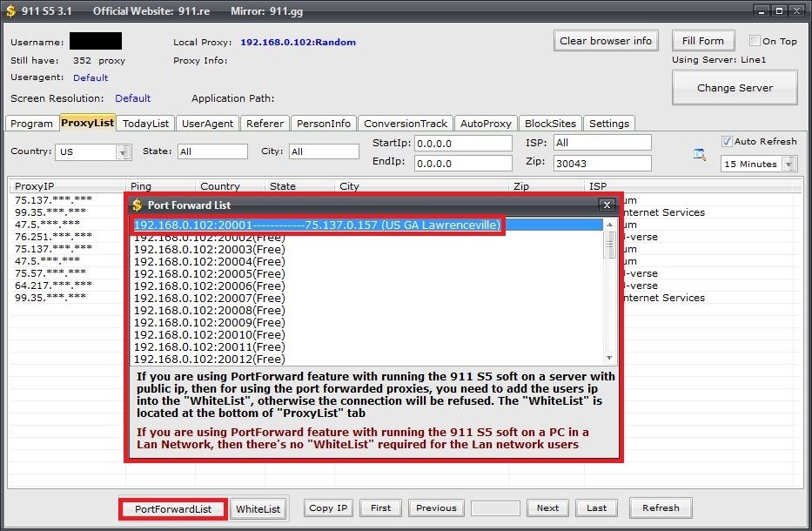Jump to the Last page button
The image size is (812, 531).
[x=596, y=507]
